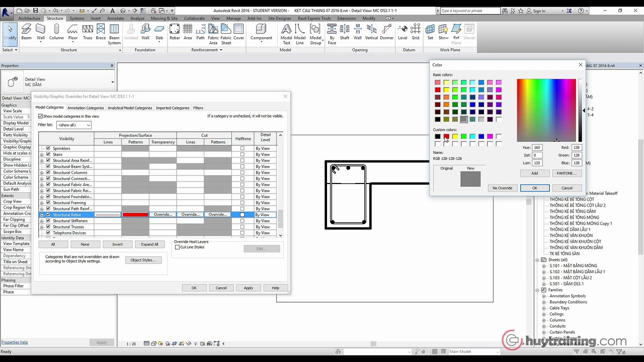Click the No Override button
This screenshot has height=362, width=644.
click(502, 188)
